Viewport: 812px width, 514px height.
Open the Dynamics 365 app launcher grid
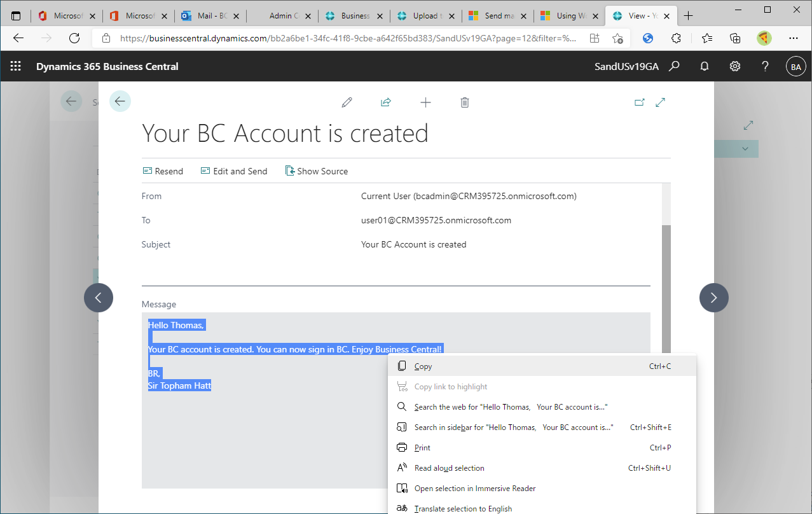15,66
